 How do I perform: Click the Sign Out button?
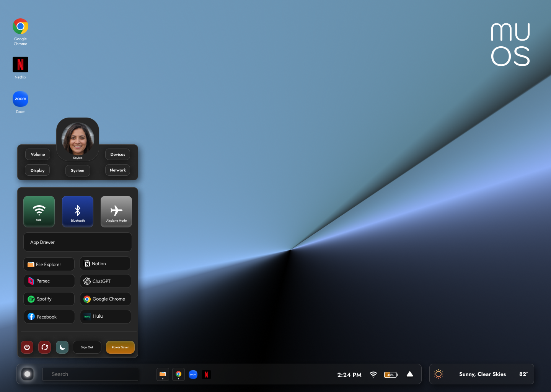[x=87, y=347]
